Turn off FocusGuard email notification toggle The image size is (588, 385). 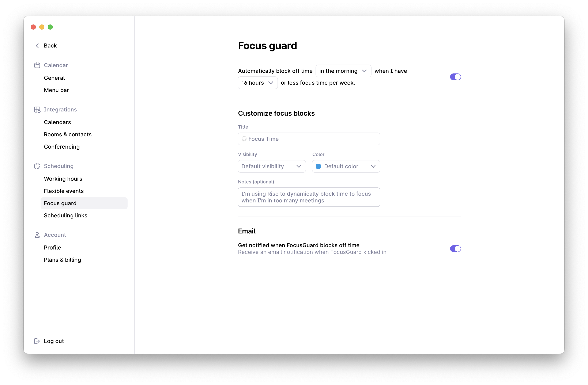pos(455,248)
